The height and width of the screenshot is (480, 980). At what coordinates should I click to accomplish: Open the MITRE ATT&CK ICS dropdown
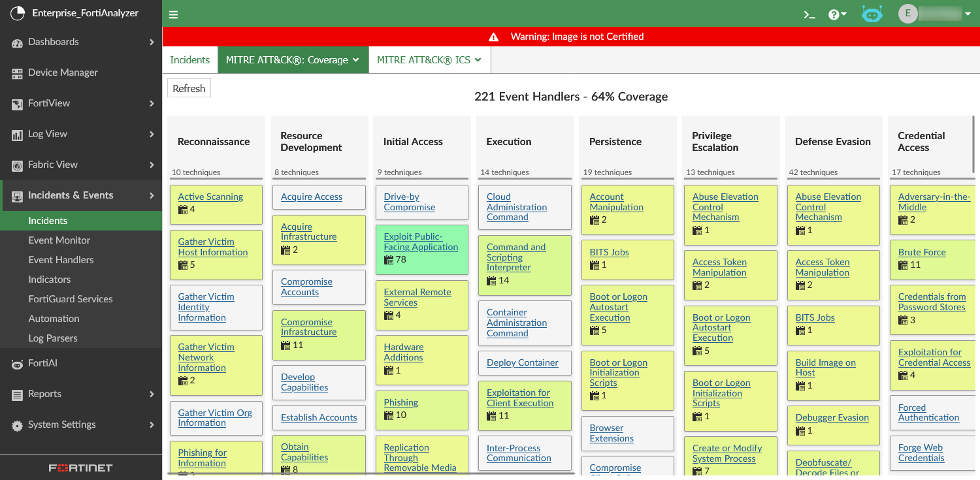[x=429, y=60]
